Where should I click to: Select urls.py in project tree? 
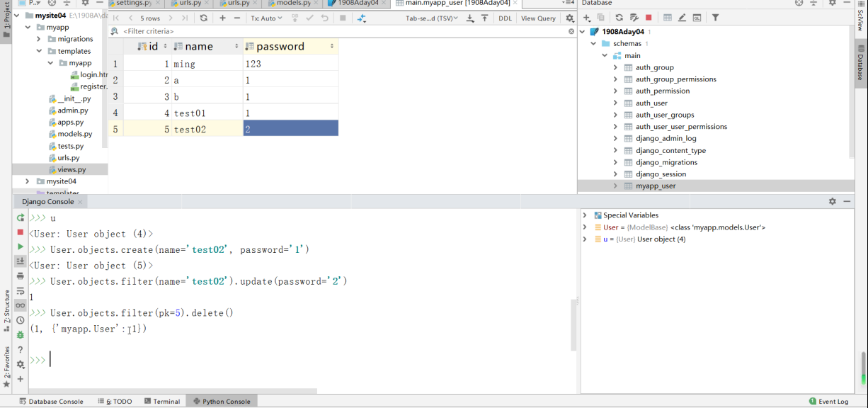(68, 158)
